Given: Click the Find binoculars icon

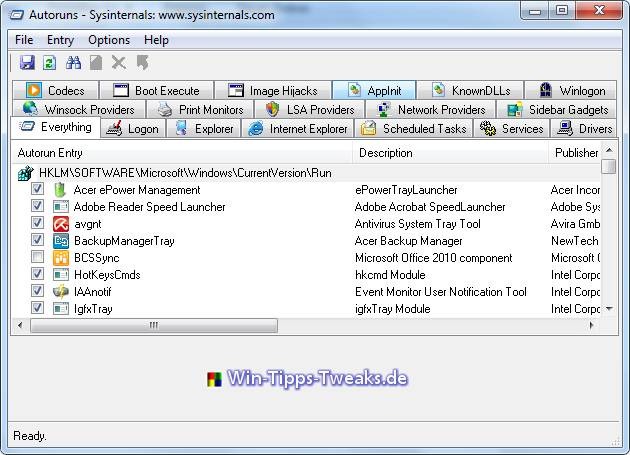Looking at the screenshot, I should tap(73, 63).
